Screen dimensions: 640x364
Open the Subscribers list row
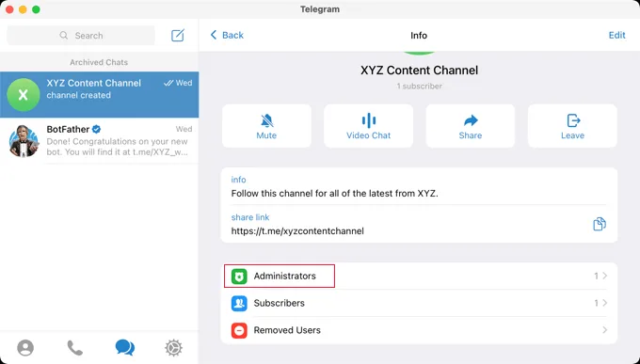click(x=419, y=303)
